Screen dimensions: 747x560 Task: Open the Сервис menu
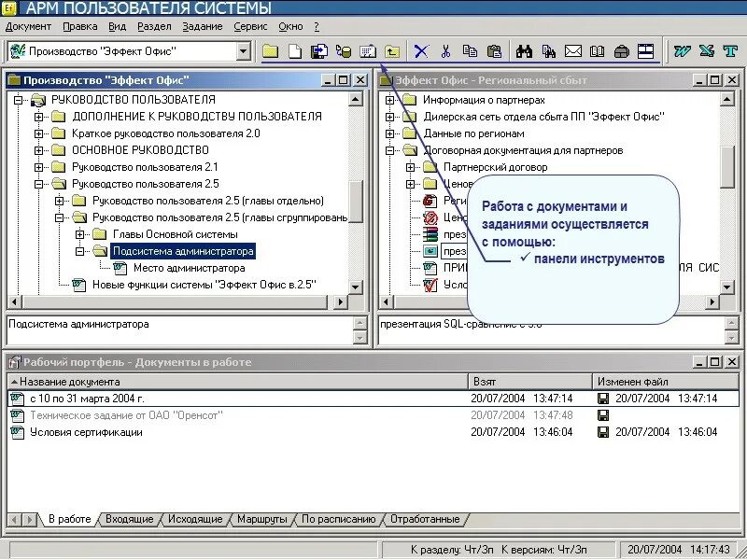pos(250,27)
